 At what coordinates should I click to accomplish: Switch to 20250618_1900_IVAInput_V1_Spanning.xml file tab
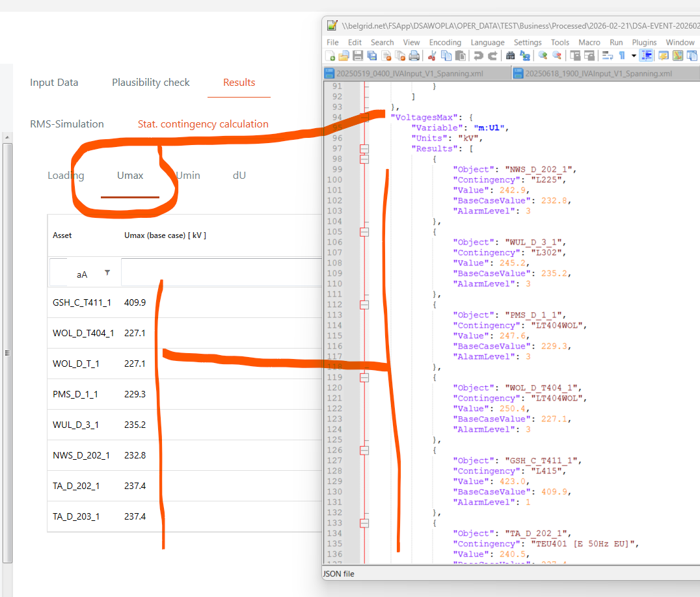(597, 73)
